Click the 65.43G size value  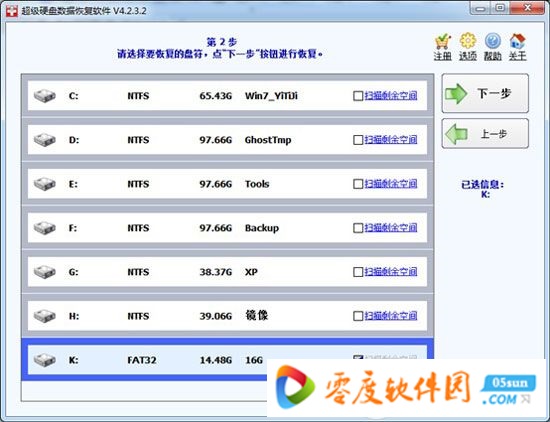pyautogui.click(x=216, y=96)
